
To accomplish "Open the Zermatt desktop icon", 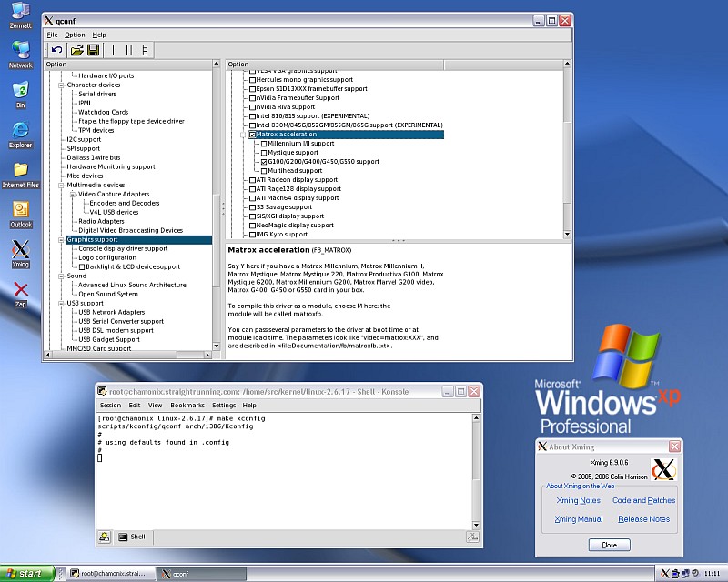I will tap(20, 15).
